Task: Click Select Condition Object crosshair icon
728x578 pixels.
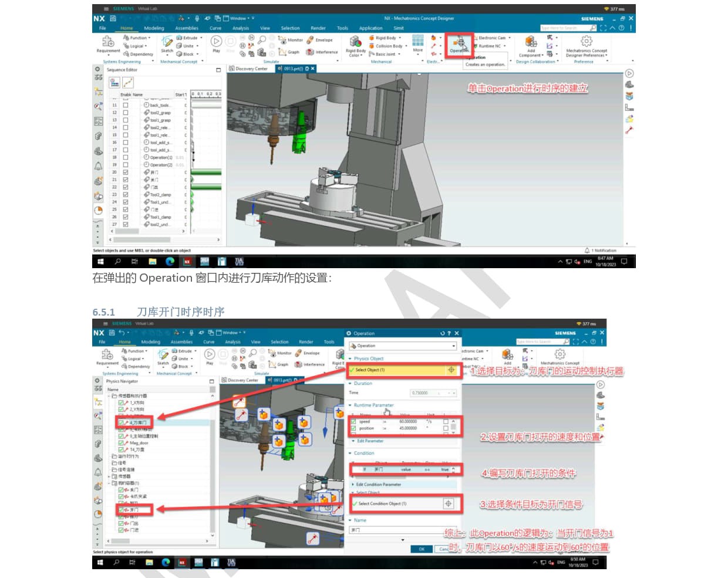Action: pyautogui.click(x=449, y=503)
